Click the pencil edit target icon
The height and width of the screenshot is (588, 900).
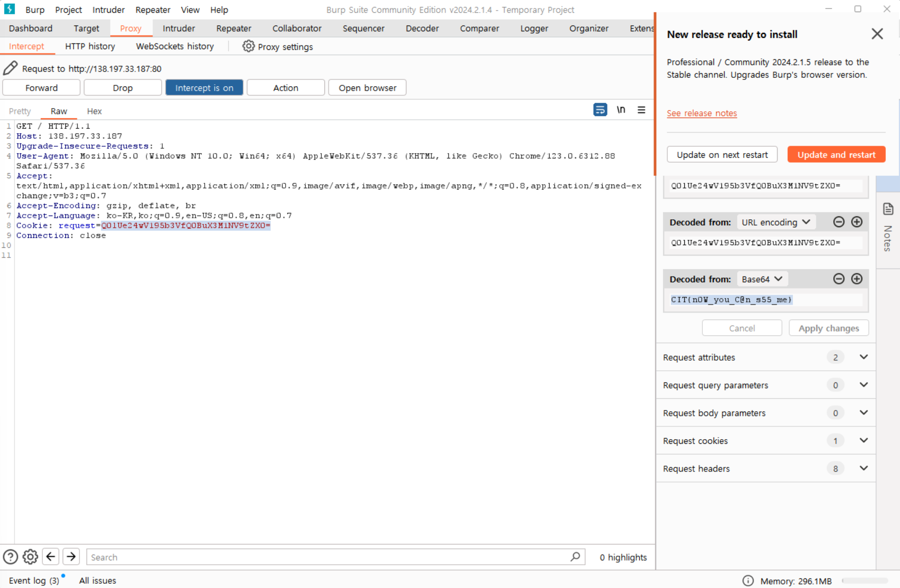(11, 68)
